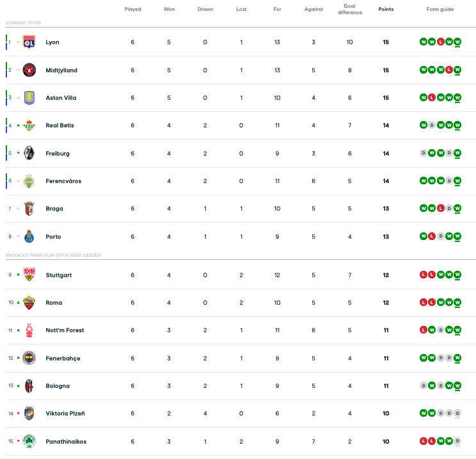This screenshot has height=459, width=476.
Task: Select the Aston Villa crest icon
Action: [x=29, y=98]
